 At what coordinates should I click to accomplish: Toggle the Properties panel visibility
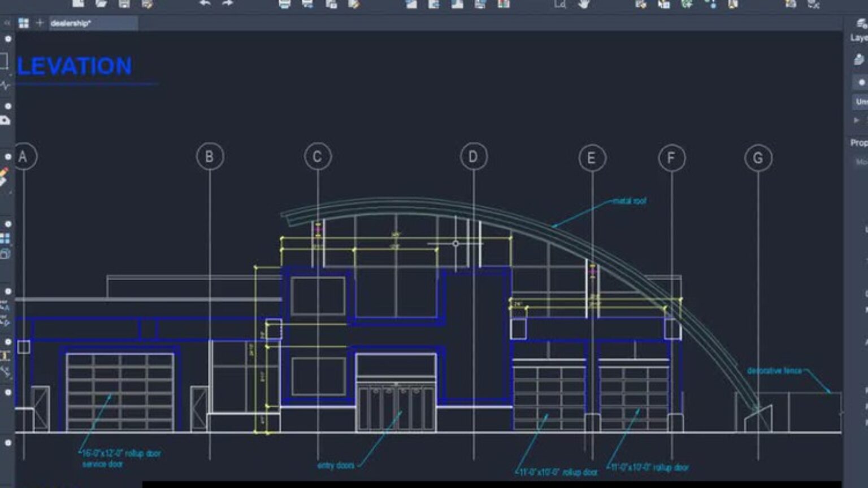pos(858,142)
